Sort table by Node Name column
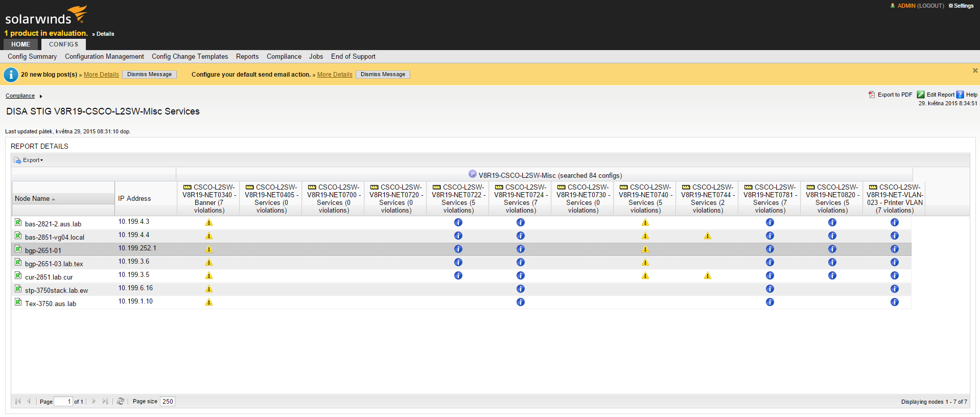The image size is (980, 417). pyautogui.click(x=63, y=198)
